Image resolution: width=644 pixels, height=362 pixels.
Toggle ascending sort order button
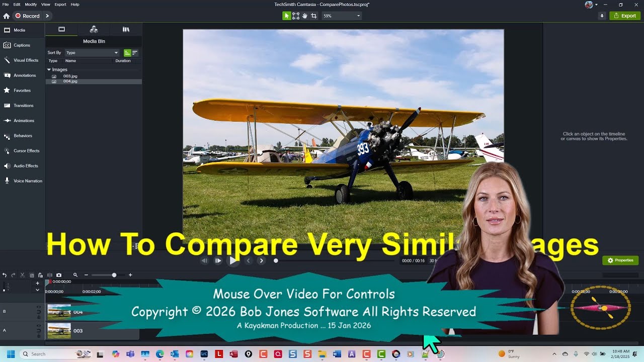coord(127,53)
